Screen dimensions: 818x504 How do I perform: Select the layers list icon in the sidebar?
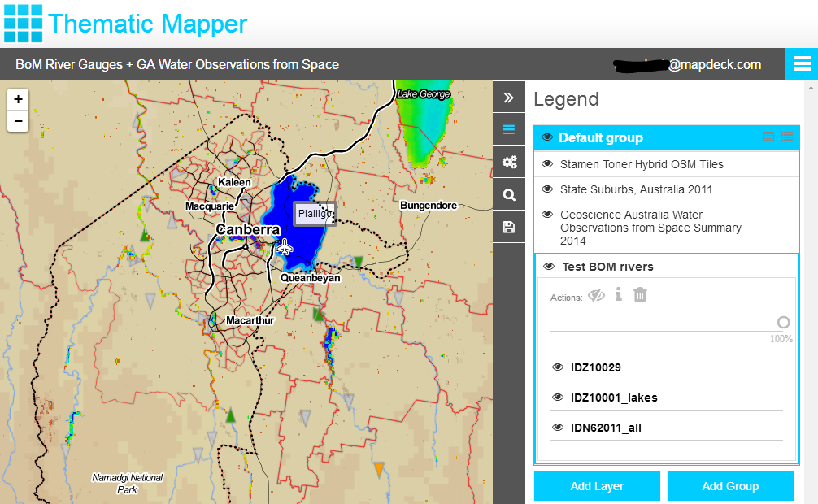tap(509, 128)
